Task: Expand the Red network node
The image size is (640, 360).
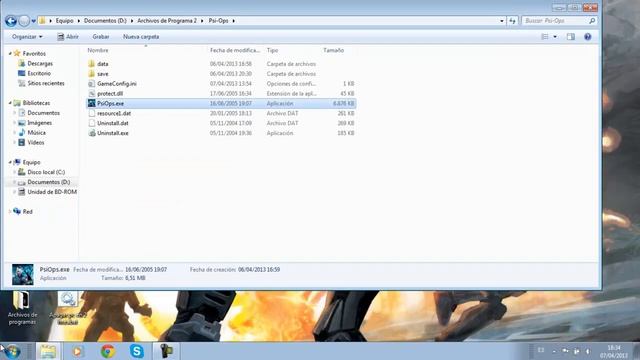Action: 10,211
